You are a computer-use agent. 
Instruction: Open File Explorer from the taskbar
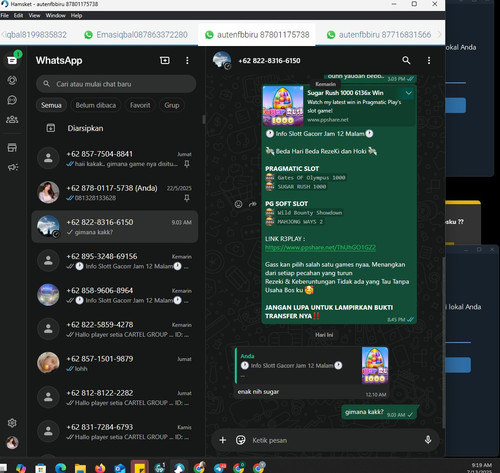point(80,468)
